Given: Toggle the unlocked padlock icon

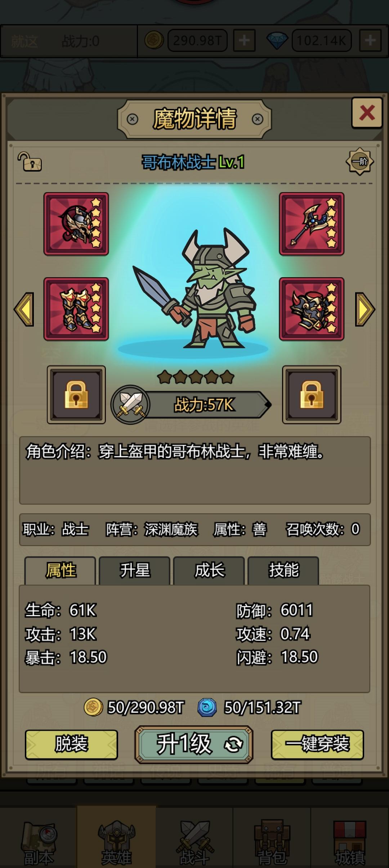Looking at the screenshot, I should point(30,161).
